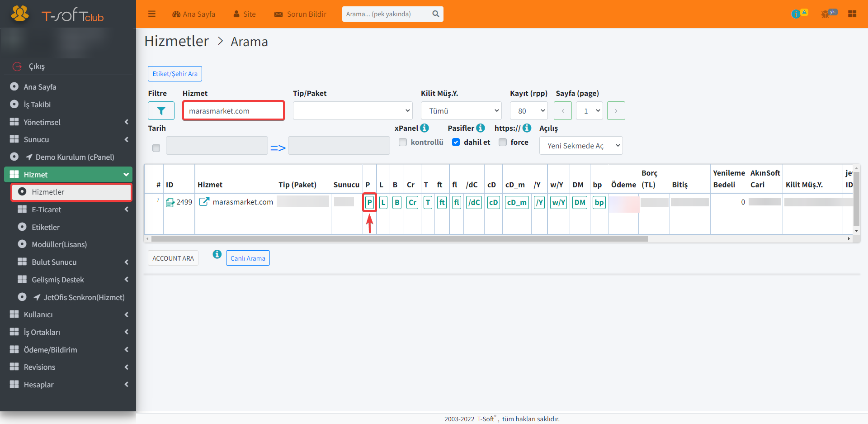Toggle the xPanel kontrollü checkbox
868x424 pixels.
[x=403, y=142]
